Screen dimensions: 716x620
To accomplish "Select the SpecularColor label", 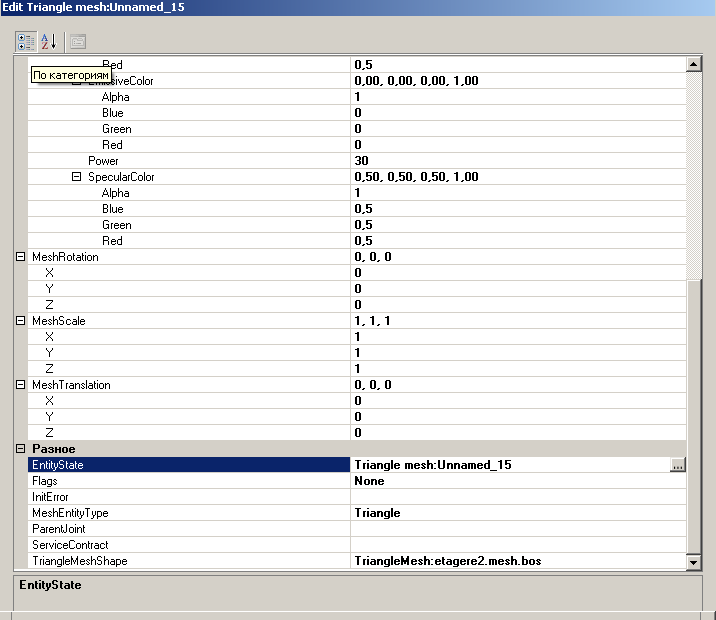I will coord(121,177).
